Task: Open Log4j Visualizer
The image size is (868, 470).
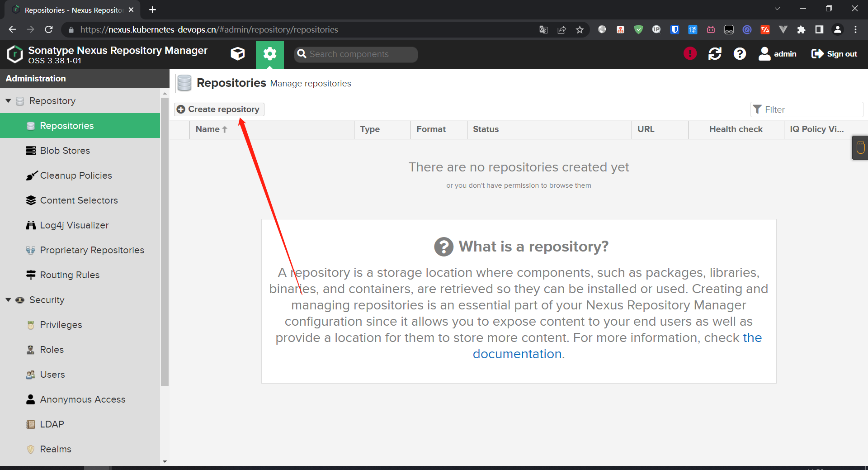Action: click(80, 225)
